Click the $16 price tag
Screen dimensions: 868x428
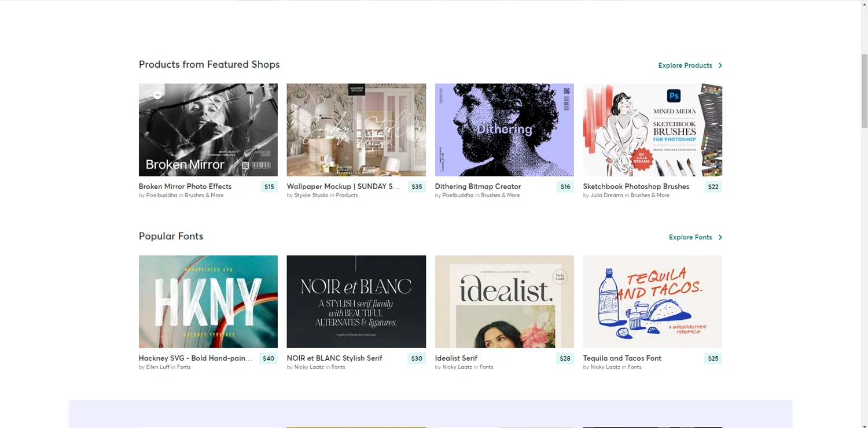[565, 187]
